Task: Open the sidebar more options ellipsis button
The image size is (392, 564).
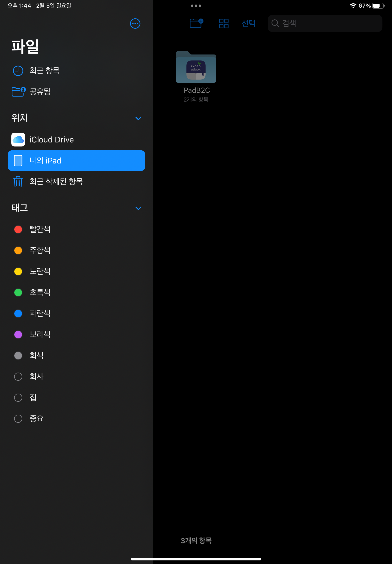Action: (x=135, y=24)
